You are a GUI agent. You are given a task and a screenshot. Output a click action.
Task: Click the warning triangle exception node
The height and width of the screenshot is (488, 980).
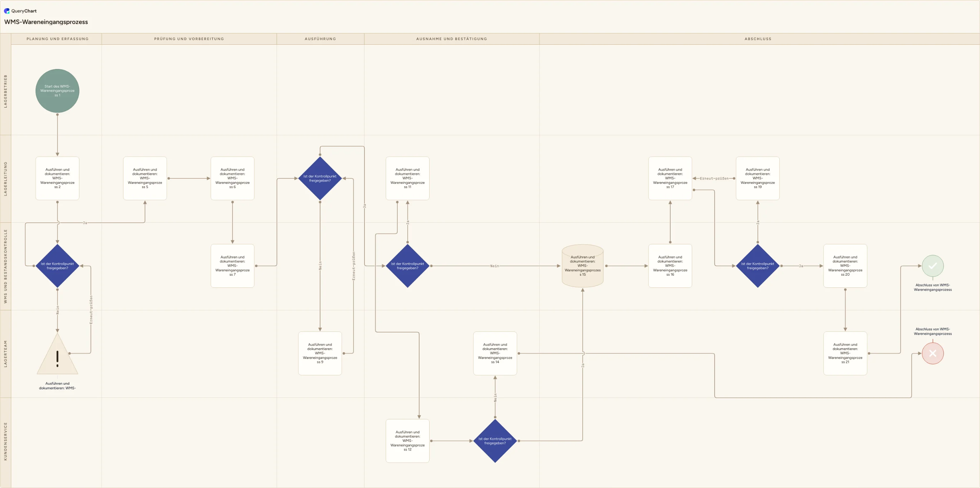click(58, 354)
